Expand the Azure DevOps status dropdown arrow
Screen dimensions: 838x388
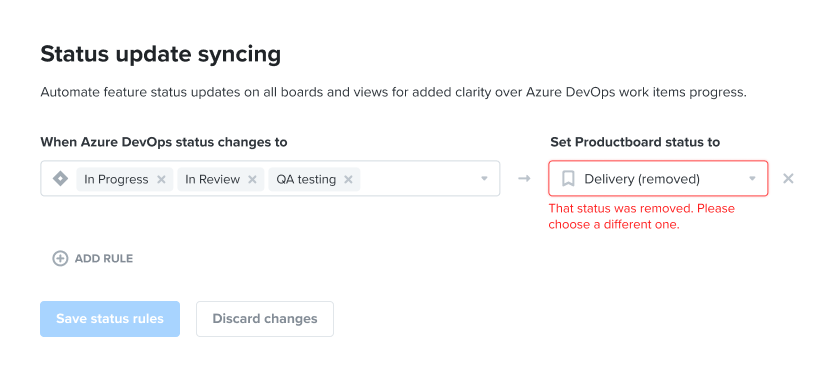pos(484,179)
